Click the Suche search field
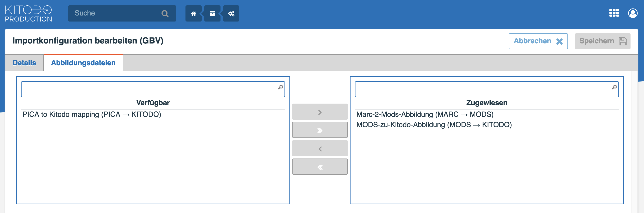This screenshot has height=213, width=644. [122, 13]
